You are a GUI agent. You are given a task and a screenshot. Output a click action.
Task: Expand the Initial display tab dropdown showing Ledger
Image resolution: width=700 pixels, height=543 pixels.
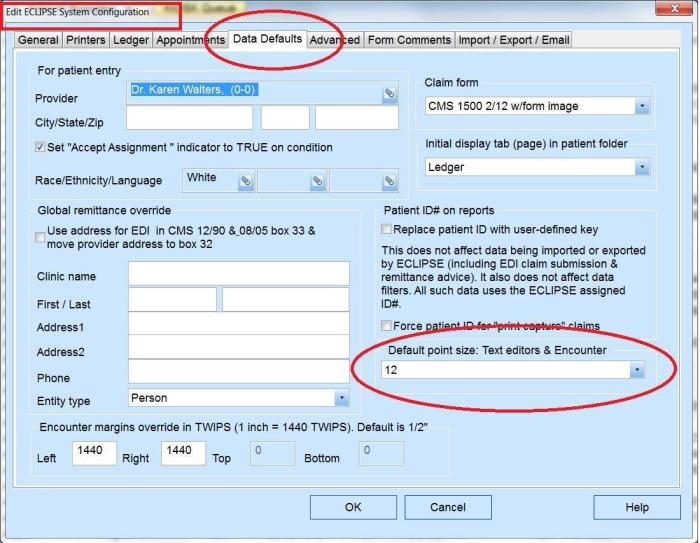coord(642,167)
